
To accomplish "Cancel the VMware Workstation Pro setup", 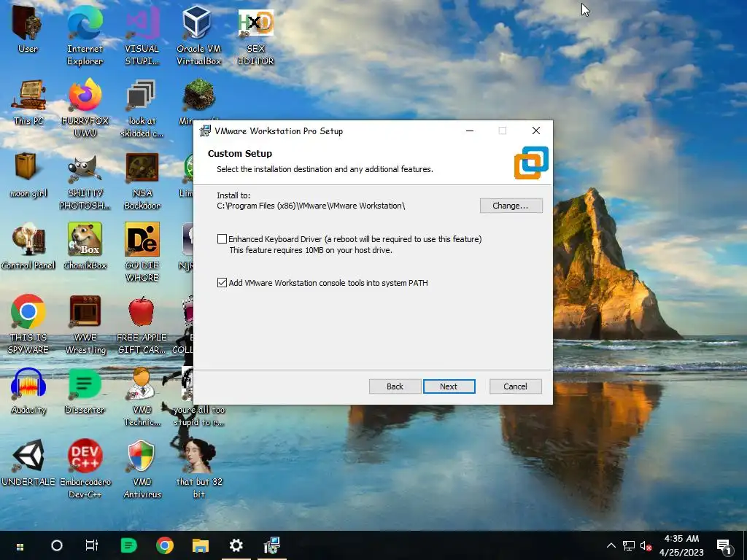I will (516, 386).
